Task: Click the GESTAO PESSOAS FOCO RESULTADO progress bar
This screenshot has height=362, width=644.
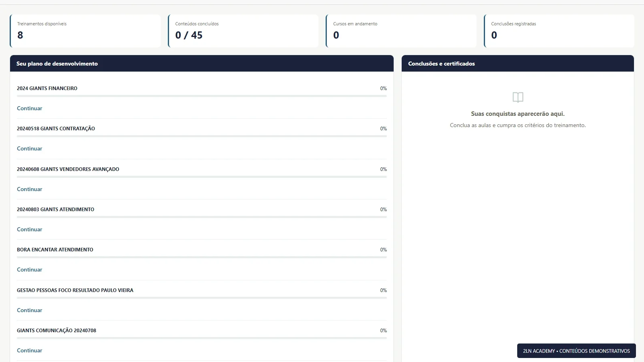Action: pyautogui.click(x=202, y=298)
